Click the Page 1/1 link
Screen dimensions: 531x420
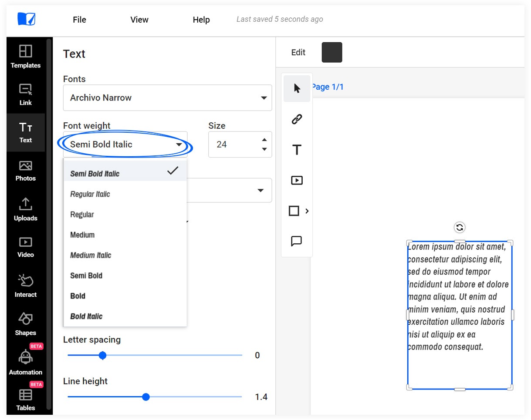click(328, 87)
